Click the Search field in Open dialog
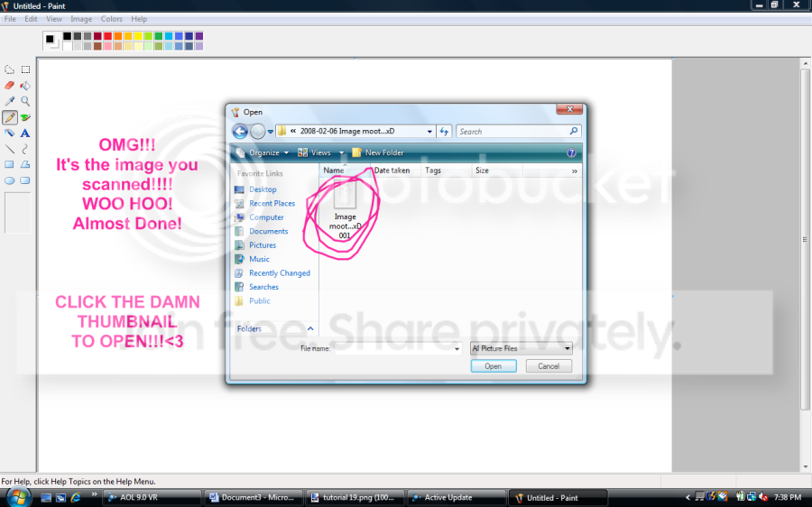 pyautogui.click(x=512, y=132)
